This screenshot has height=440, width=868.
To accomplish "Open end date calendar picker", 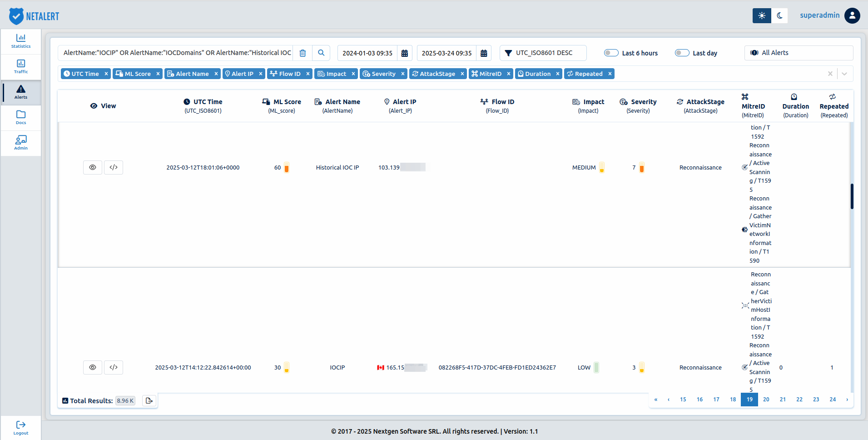I will (484, 53).
